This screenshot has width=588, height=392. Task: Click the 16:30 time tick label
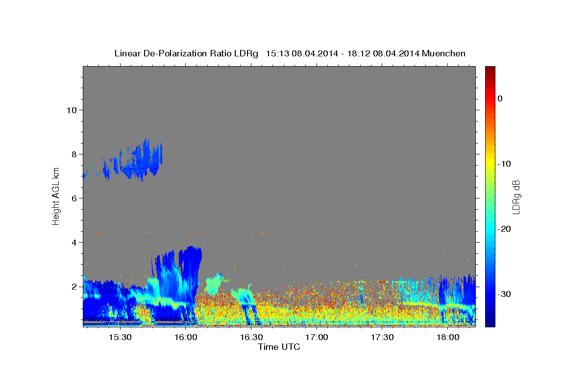pyautogui.click(x=251, y=338)
